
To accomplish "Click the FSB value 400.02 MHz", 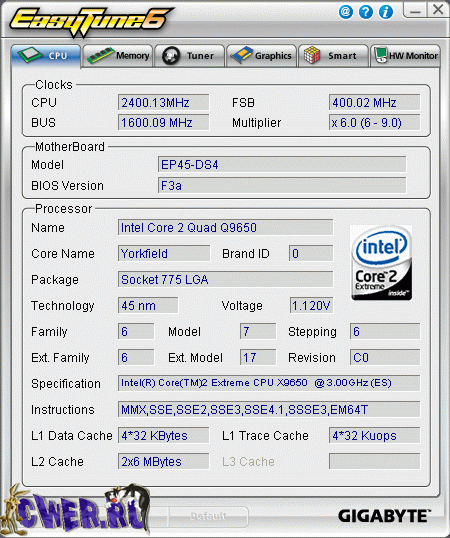I will tap(374, 103).
